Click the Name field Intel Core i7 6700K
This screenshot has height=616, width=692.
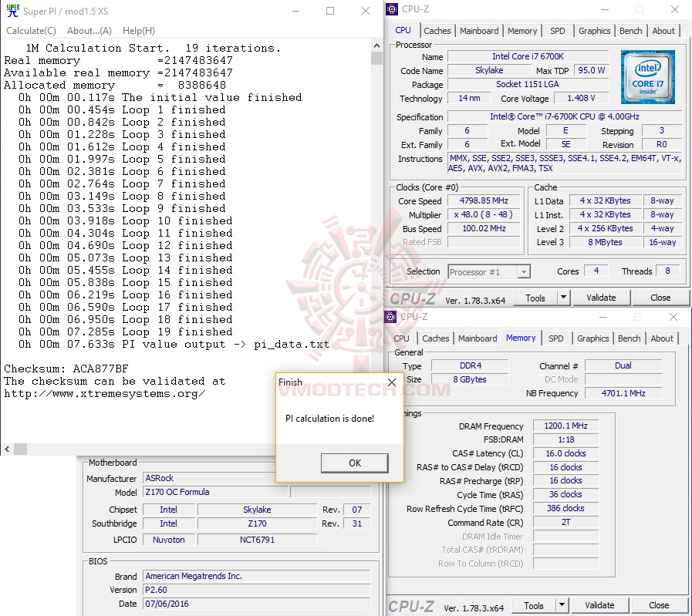(528, 56)
